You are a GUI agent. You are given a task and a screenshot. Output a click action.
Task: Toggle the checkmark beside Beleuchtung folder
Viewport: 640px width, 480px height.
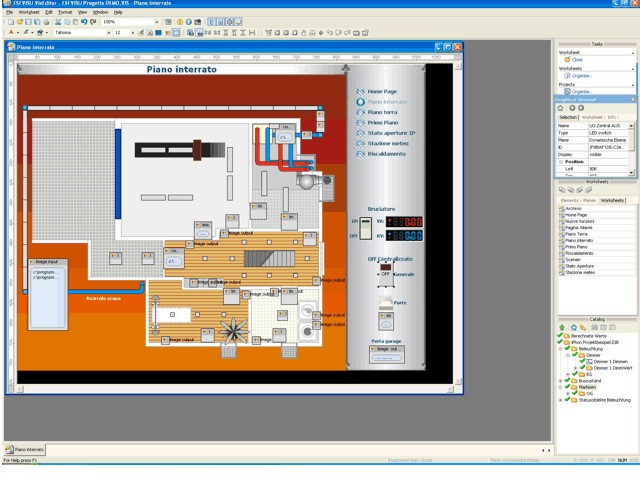[567, 349]
